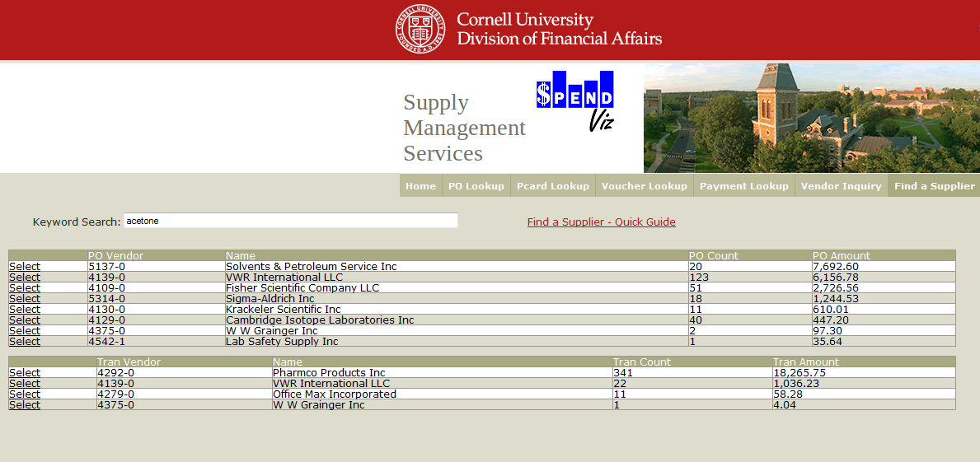This screenshot has width=980, height=462.
Task: Click PO count 123
Action: (x=699, y=278)
